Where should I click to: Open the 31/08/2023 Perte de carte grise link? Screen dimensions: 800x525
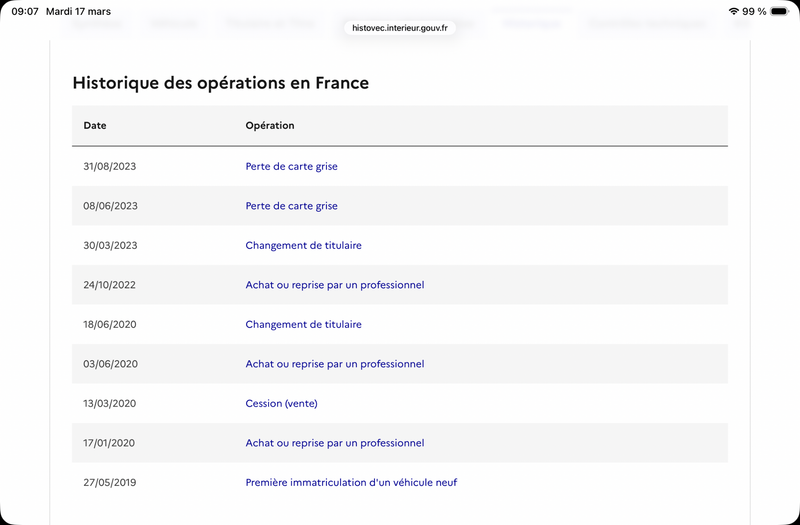[291, 166]
